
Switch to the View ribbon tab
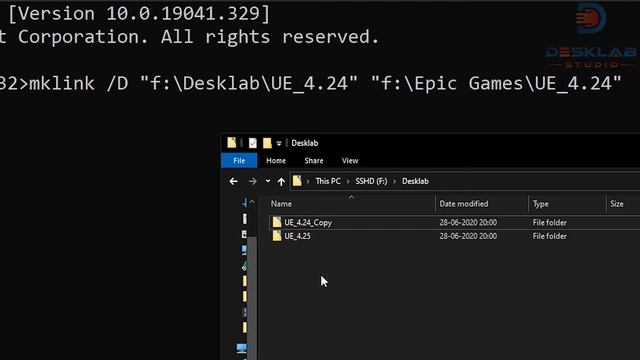tap(350, 161)
